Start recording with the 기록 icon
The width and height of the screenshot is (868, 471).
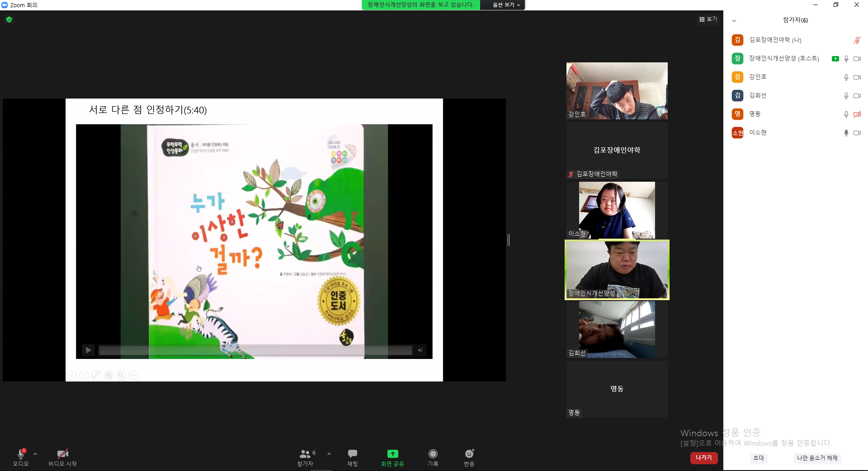tap(433, 454)
